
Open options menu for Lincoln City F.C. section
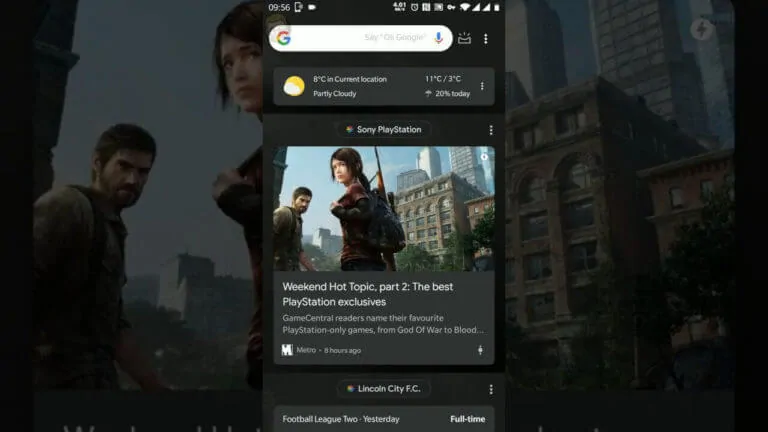[491, 389]
